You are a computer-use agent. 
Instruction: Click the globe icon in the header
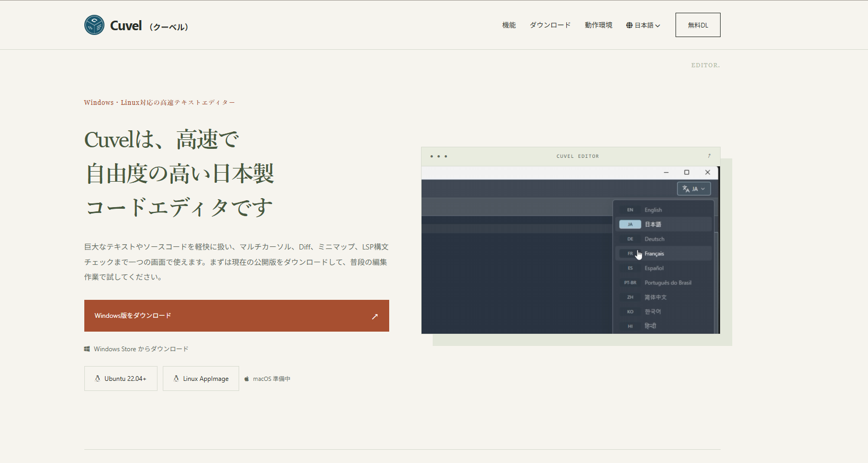pos(629,25)
